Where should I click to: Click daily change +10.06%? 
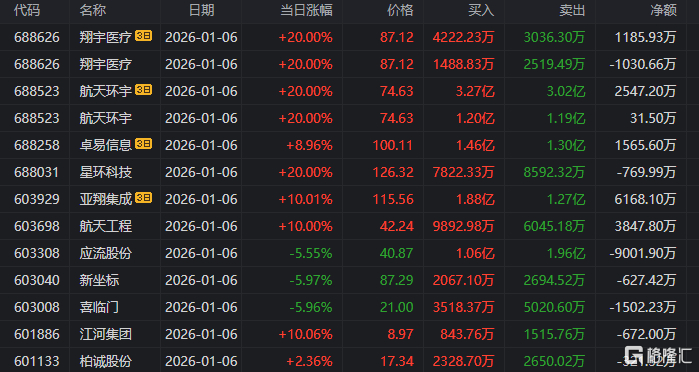tap(306, 334)
